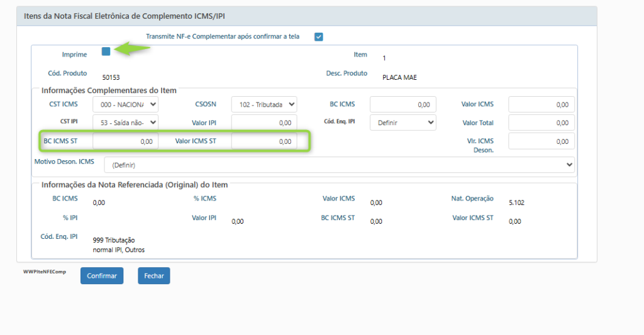Click the Vlr. ICMS Deson. input field
The height and width of the screenshot is (335, 644).
point(541,141)
